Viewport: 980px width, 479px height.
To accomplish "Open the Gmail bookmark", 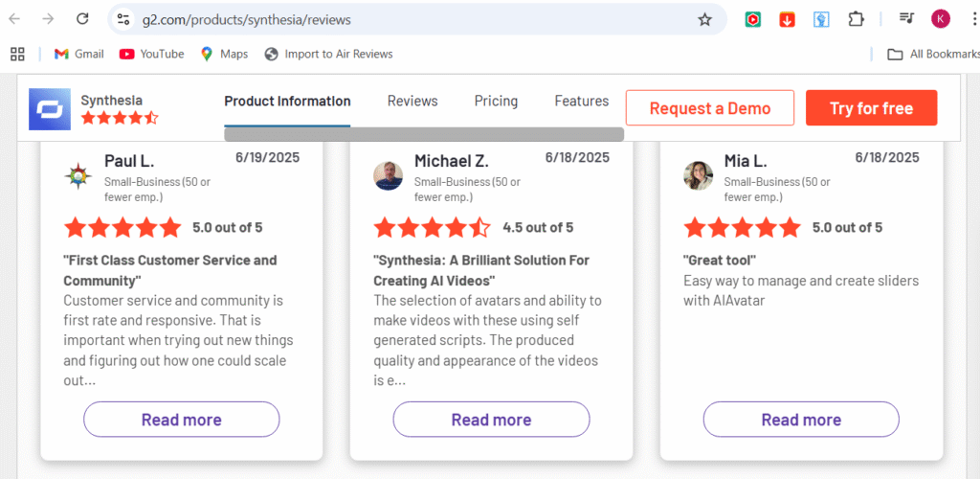I will click(78, 54).
